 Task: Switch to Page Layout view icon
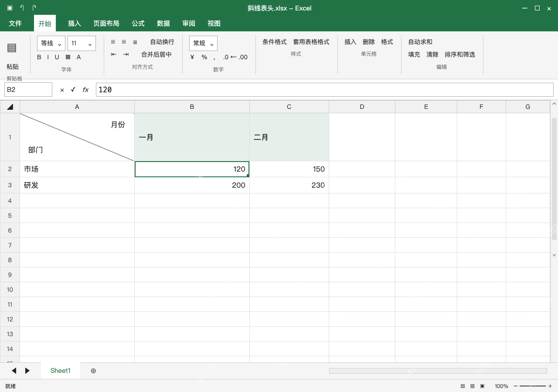473,386
